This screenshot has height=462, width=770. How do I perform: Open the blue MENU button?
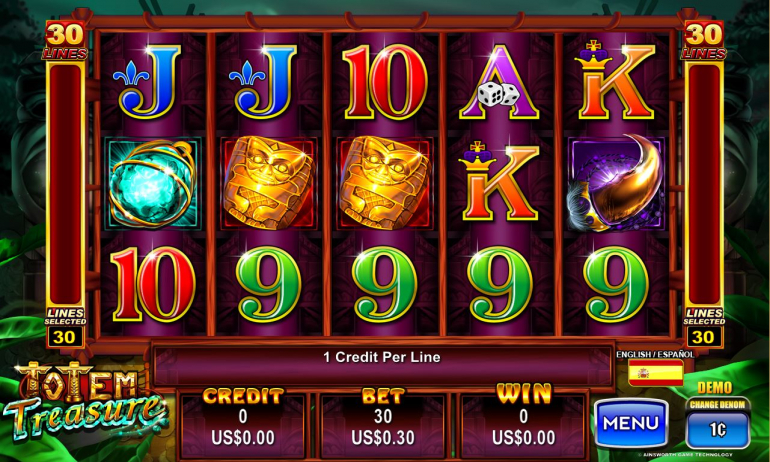631,423
